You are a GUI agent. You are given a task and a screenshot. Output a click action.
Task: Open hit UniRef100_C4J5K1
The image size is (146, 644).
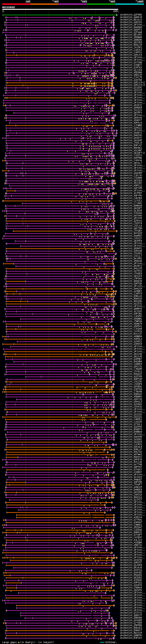pos(131,47)
